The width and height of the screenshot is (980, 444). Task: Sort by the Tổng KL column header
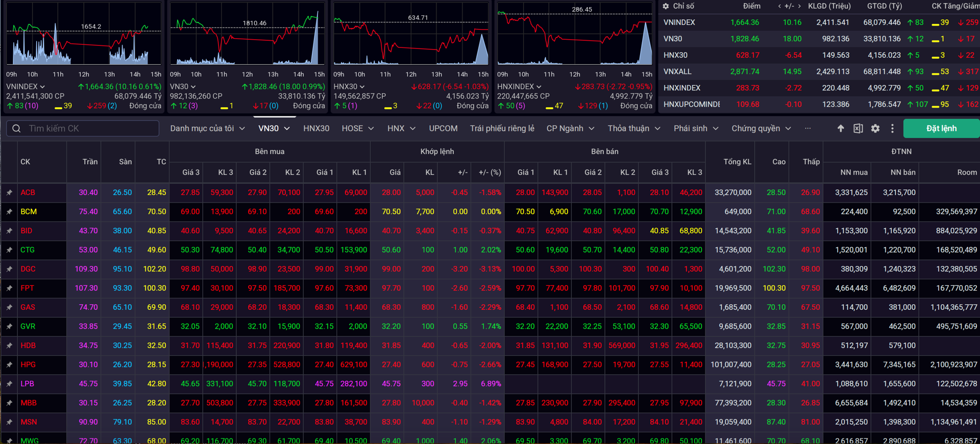[x=737, y=162]
